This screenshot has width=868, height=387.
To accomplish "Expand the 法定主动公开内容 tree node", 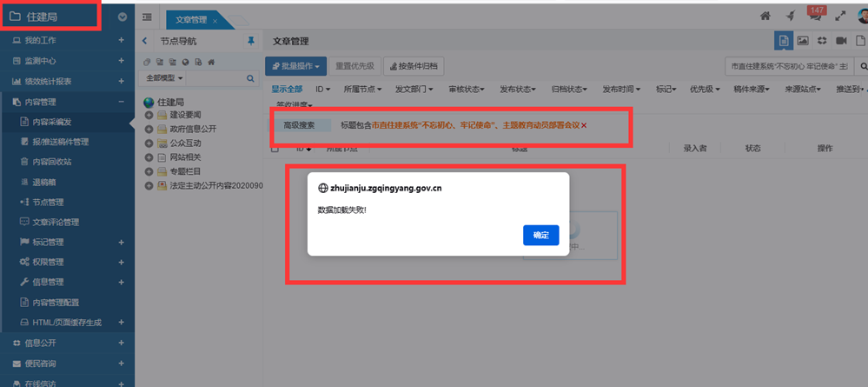I will pos(149,186).
